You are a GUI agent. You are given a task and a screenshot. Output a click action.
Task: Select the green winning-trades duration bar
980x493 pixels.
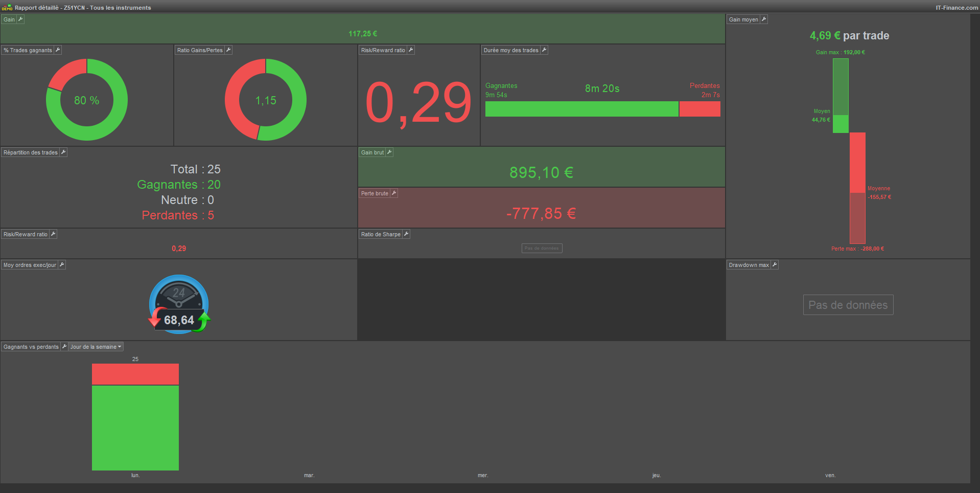point(581,109)
